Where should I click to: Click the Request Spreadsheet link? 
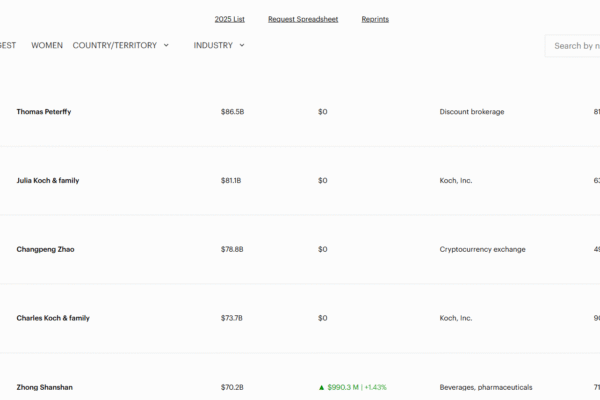click(303, 19)
